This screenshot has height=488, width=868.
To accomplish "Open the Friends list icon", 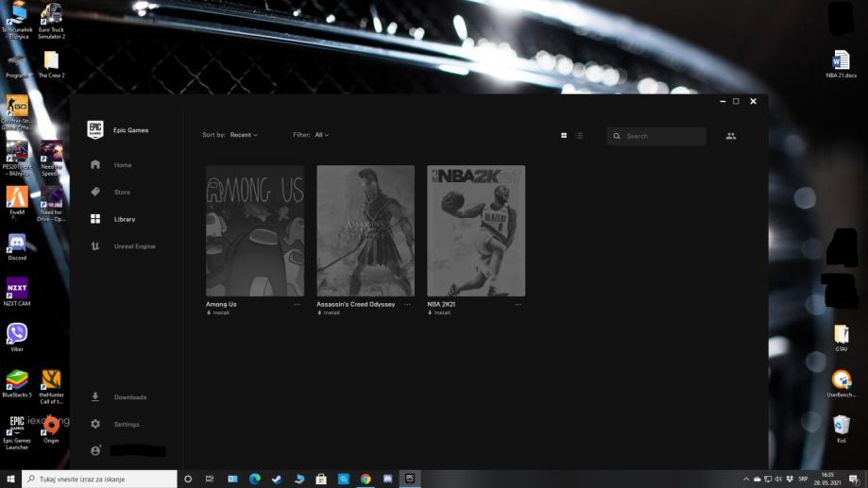I will (x=730, y=136).
